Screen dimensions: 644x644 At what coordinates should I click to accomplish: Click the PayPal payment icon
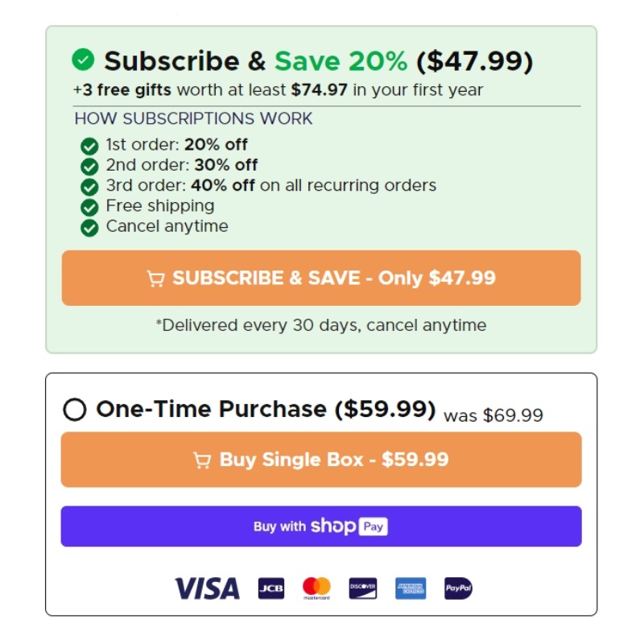pyautogui.click(x=458, y=588)
